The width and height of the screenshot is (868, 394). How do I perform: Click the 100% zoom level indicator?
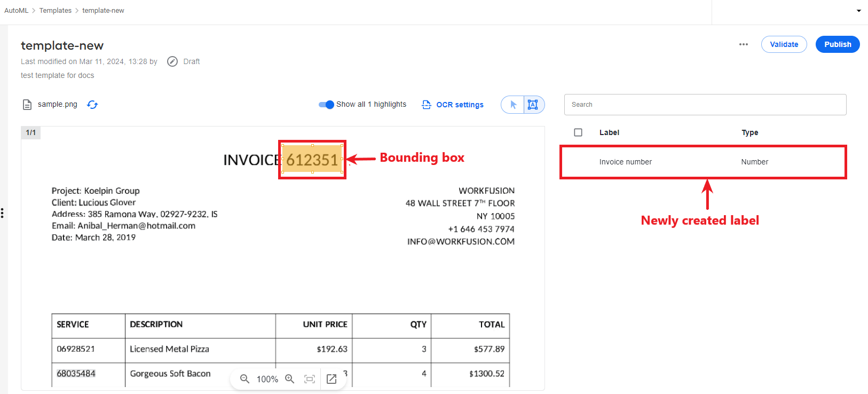pos(267,379)
